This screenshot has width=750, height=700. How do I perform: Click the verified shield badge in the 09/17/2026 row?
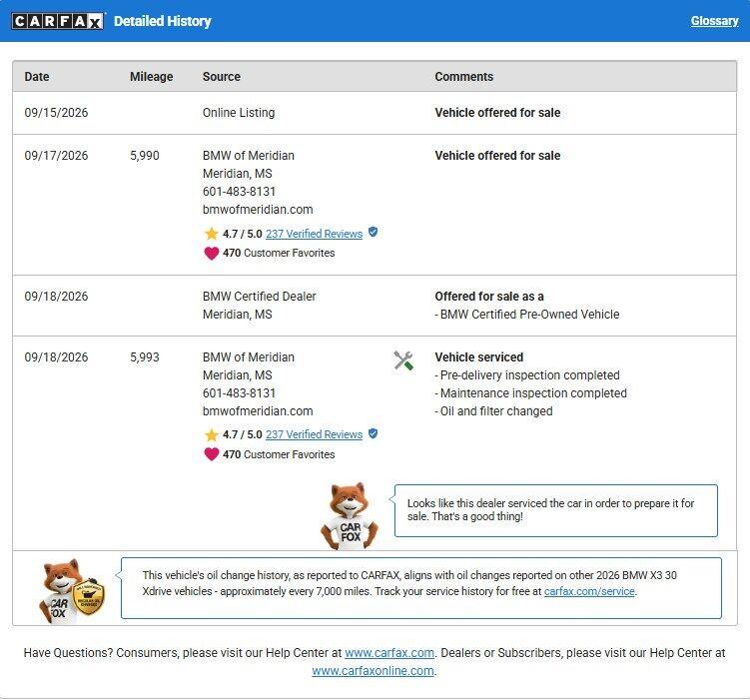click(x=374, y=233)
